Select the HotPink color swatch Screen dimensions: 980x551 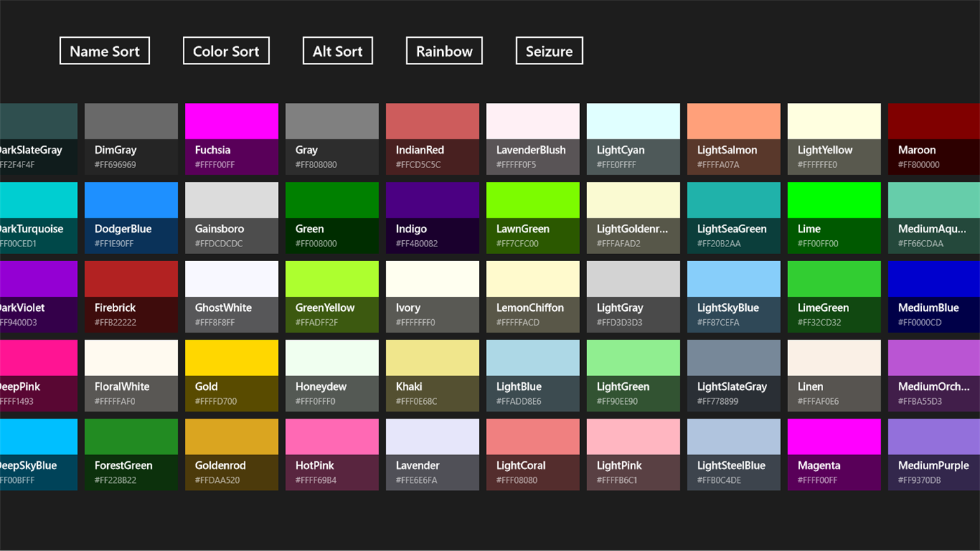(332, 454)
